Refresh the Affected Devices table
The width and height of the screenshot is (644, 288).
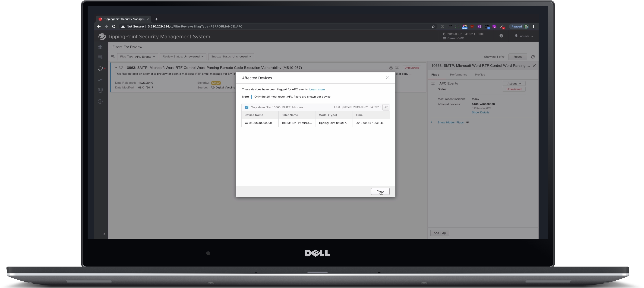pos(386,107)
